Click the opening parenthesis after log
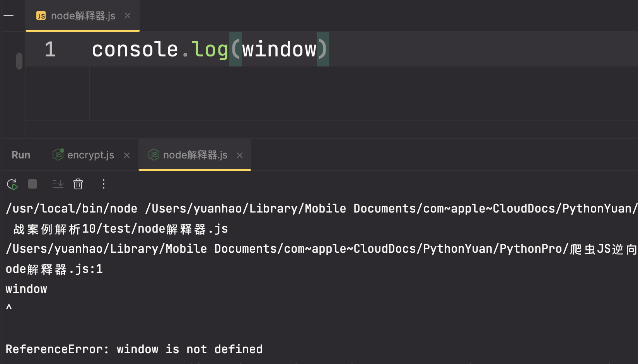 tap(235, 49)
